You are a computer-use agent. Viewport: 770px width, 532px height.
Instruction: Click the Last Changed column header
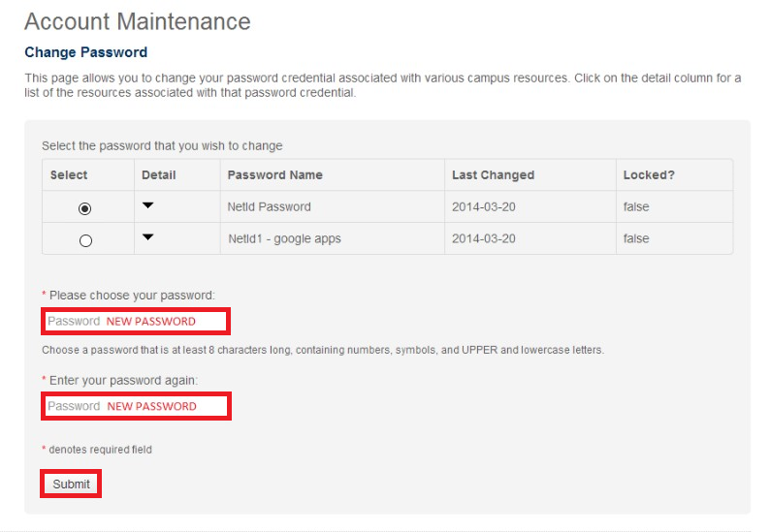click(493, 175)
